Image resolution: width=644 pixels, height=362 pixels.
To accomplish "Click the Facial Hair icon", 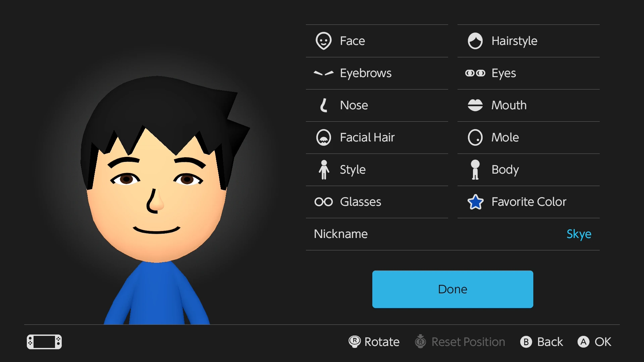I will click(x=323, y=137).
